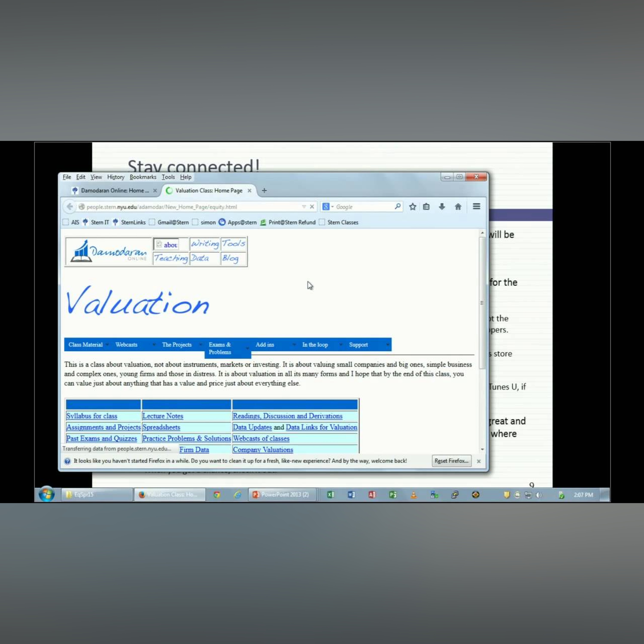Open the downloads arrow icon
The width and height of the screenshot is (644, 644).
point(442,207)
